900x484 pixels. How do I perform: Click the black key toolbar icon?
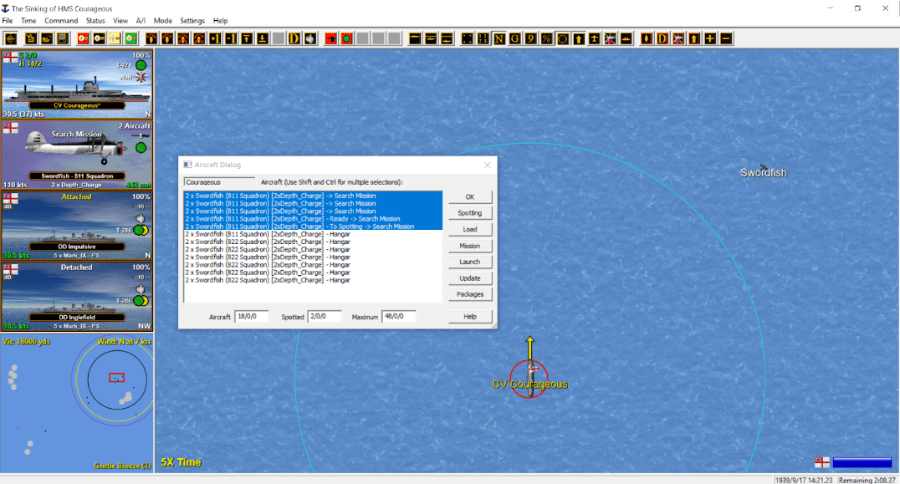pos(99,38)
